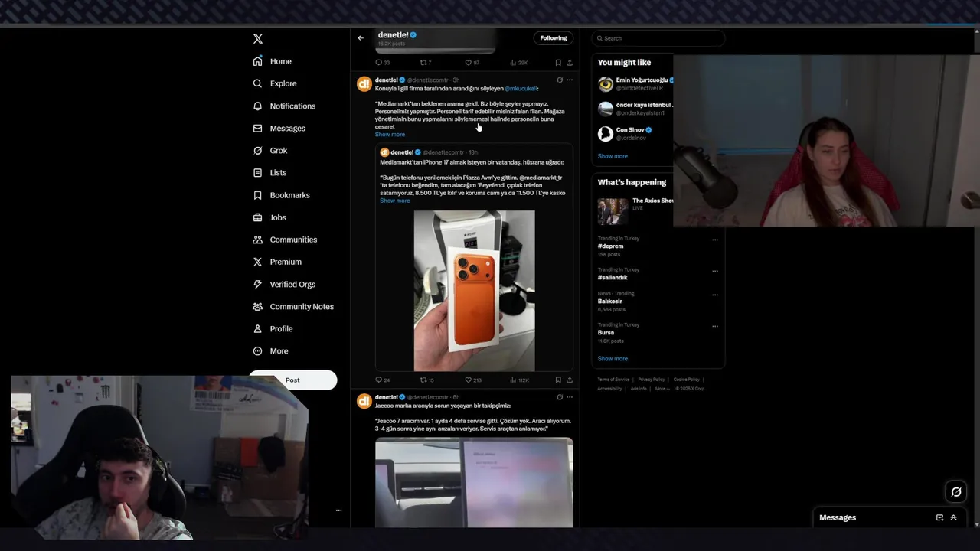This screenshot has width=980, height=551.
Task: Click the Search field
Action: coord(658,38)
